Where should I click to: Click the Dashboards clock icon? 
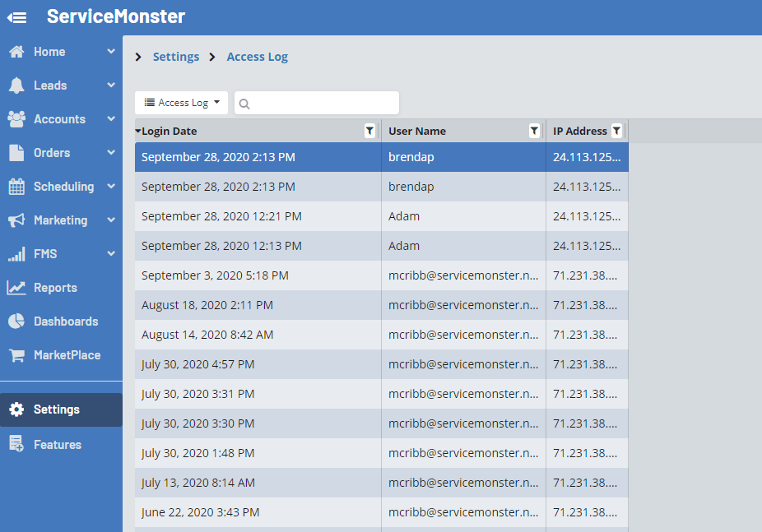(16, 321)
